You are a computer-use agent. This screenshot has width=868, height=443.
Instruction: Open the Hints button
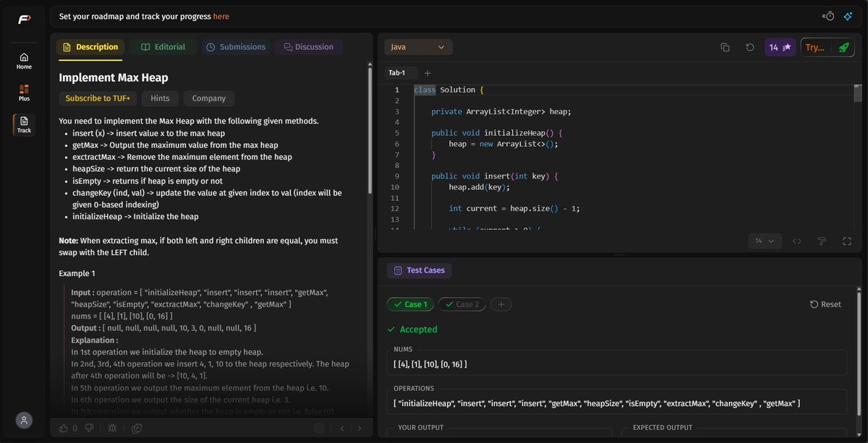(x=160, y=98)
